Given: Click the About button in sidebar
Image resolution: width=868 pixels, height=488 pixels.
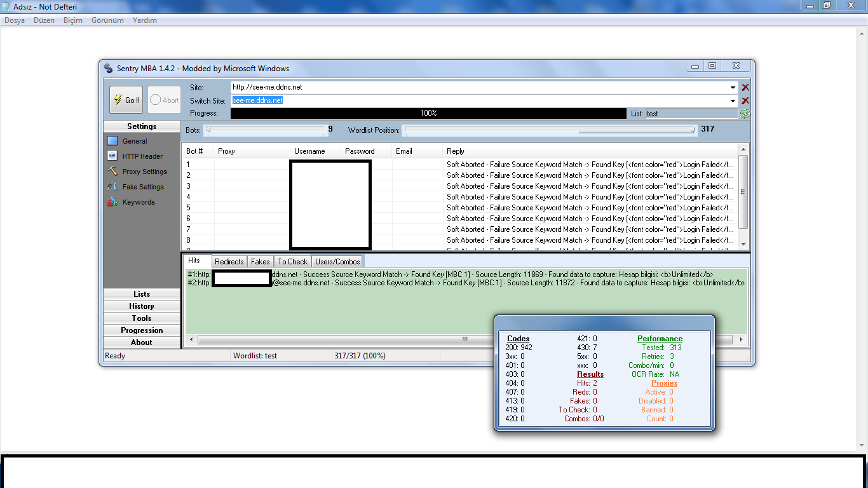Looking at the screenshot, I should (142, 342).
